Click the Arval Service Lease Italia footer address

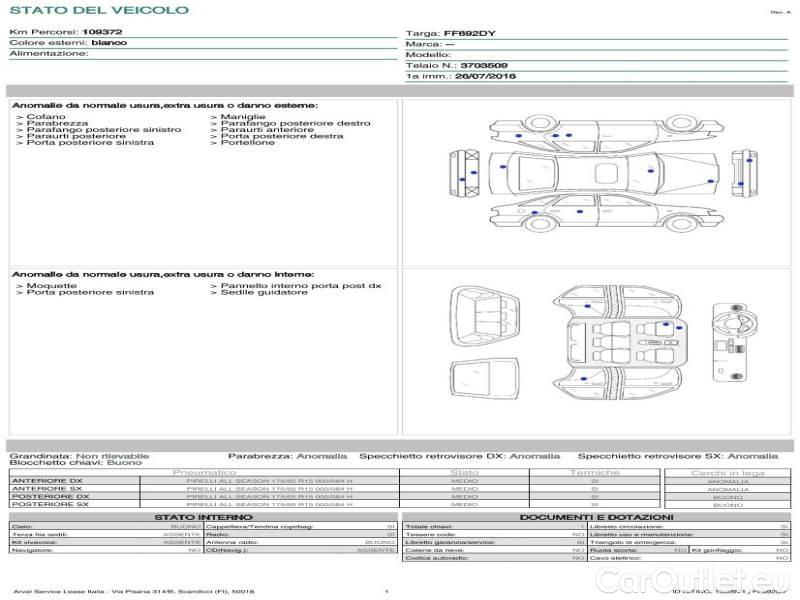(x=134, y=592)
